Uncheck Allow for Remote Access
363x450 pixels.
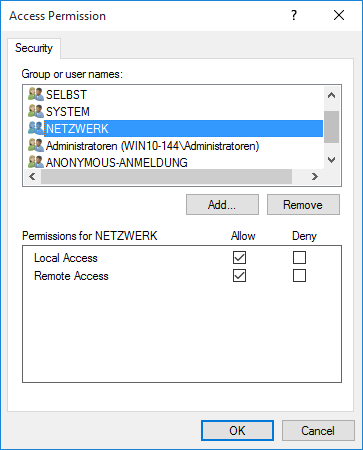[239, 276]
